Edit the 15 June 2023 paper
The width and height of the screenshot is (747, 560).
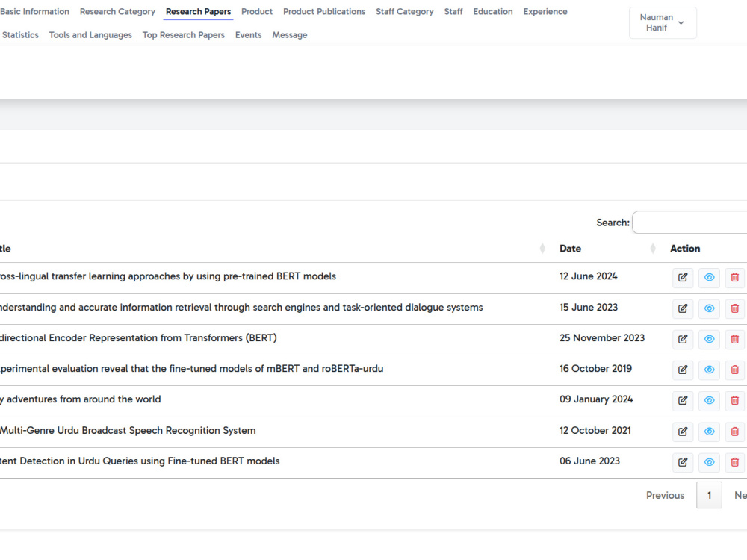point(683,308)
